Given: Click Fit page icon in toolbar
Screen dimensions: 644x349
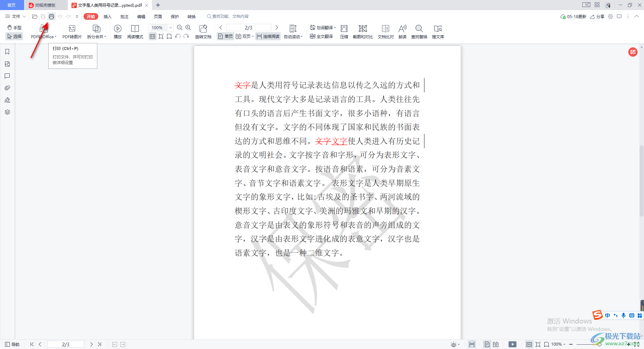Looking at the screenshot, I should pyautogui.click(x=161, y=36).
